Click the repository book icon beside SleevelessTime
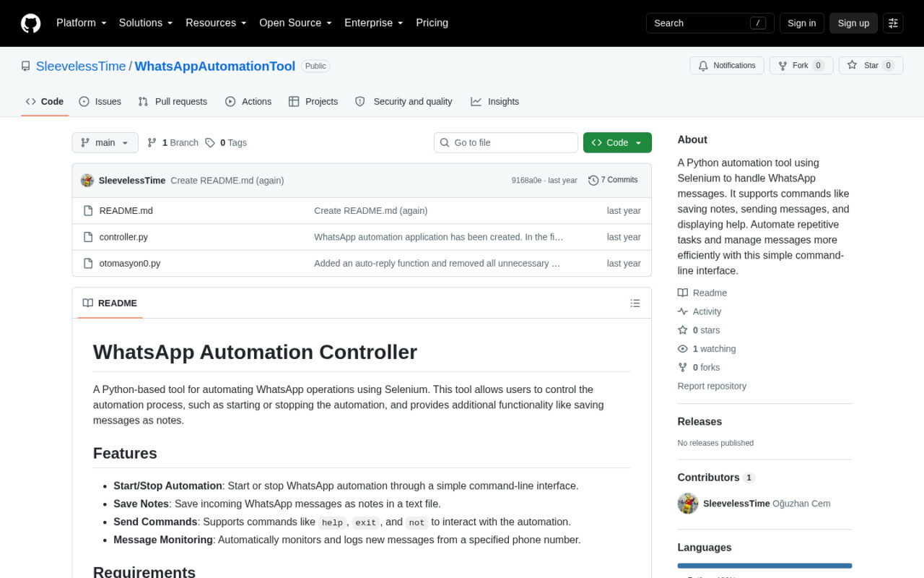The image size is (924, 578). point(26,66)
